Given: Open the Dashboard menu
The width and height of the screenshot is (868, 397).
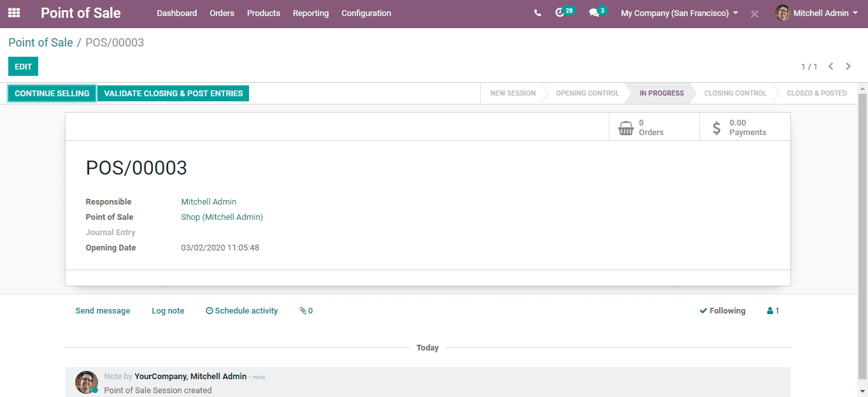Looking at the screenshot, I should tap(177, 13).
